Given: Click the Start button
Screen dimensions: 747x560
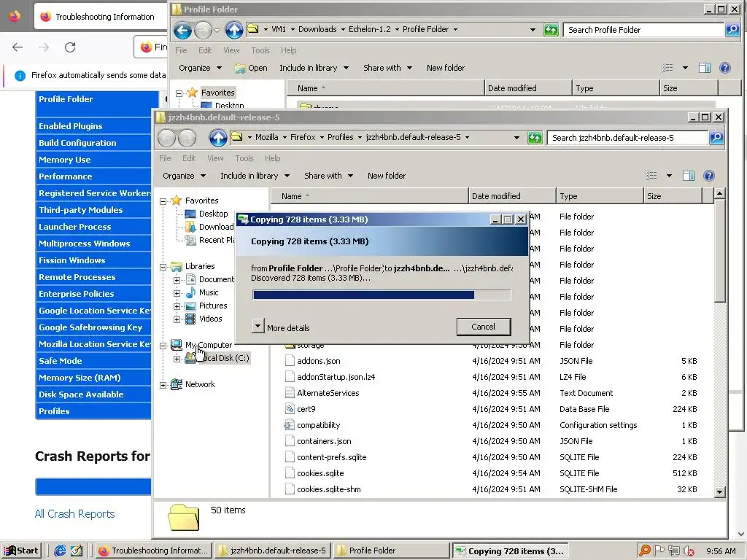Looking at the screenshot, I should [x=21, y=551].
